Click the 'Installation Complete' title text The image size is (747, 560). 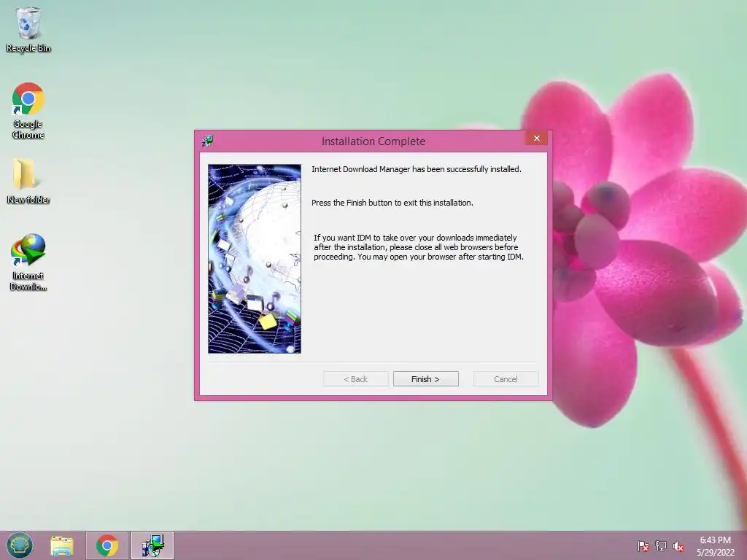[373, 141]
